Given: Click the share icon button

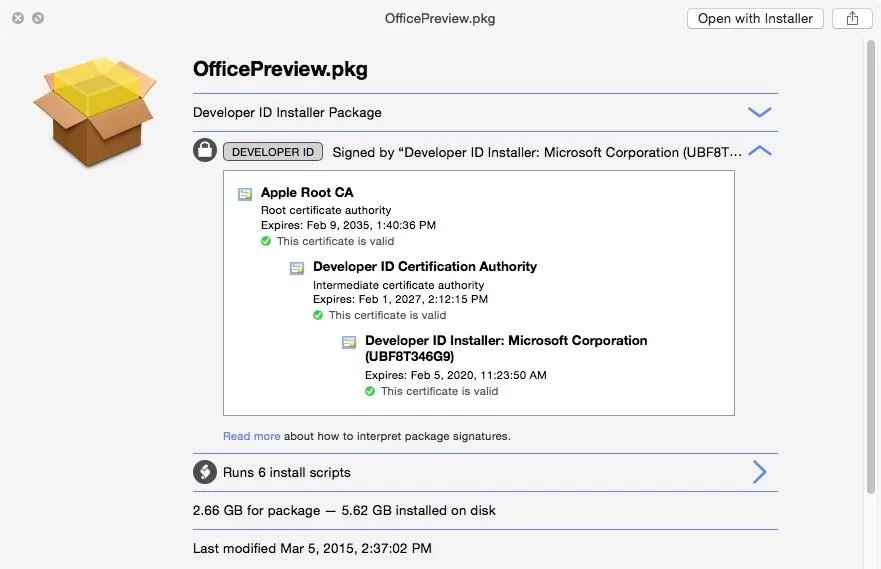Looking at the screenshot, I should pyautogui.click(x=852, y=19).
